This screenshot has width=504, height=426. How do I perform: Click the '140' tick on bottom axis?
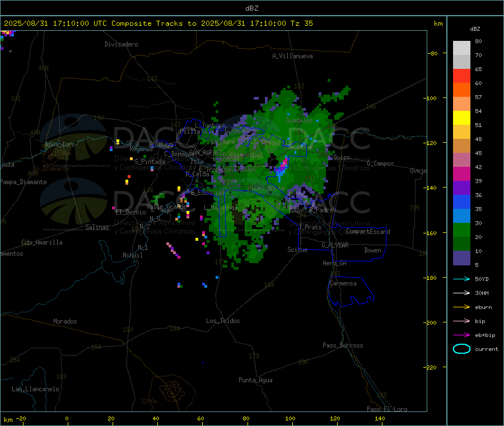[380, 418]
